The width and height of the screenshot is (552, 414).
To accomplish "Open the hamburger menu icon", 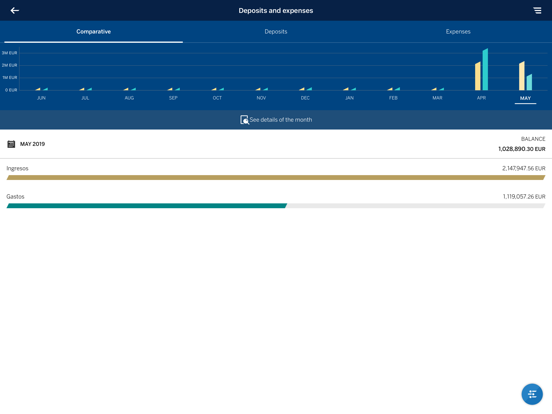I will [x=537, y=11].
